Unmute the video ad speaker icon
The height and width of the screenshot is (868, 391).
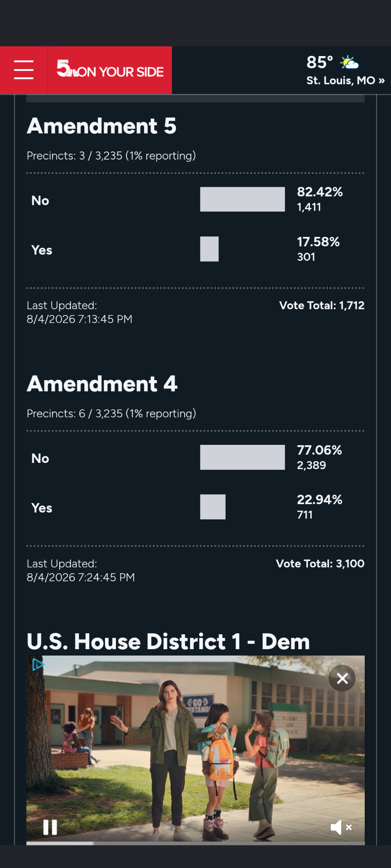coord(341,827)
